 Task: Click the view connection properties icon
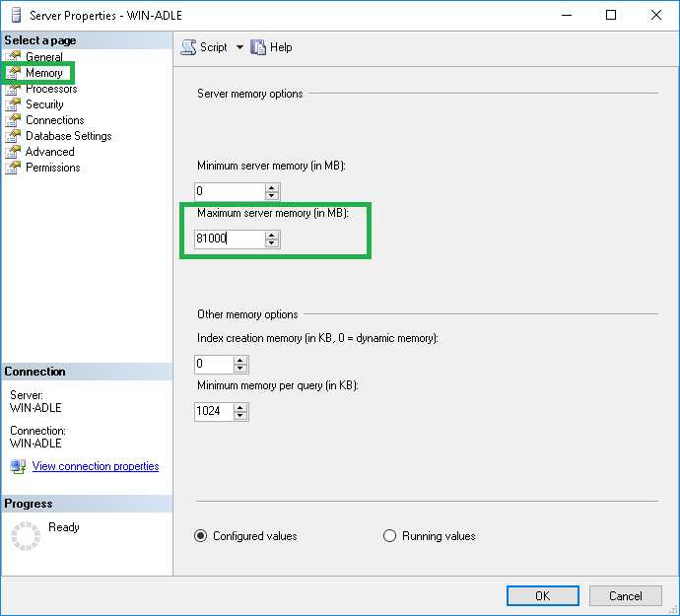(18, 467)
